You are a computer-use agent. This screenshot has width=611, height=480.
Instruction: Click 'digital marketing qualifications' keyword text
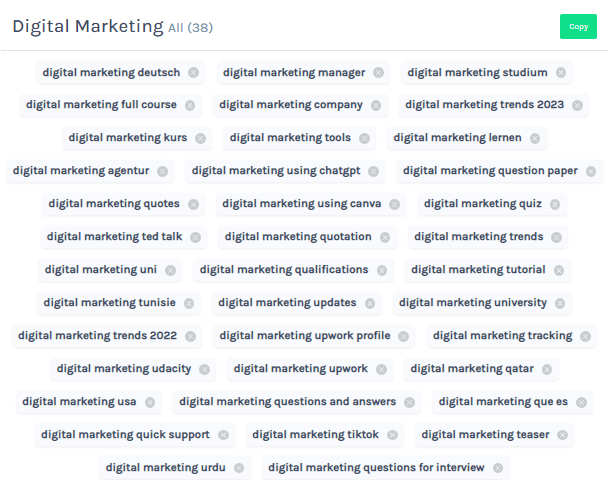(x=284, y=270)
